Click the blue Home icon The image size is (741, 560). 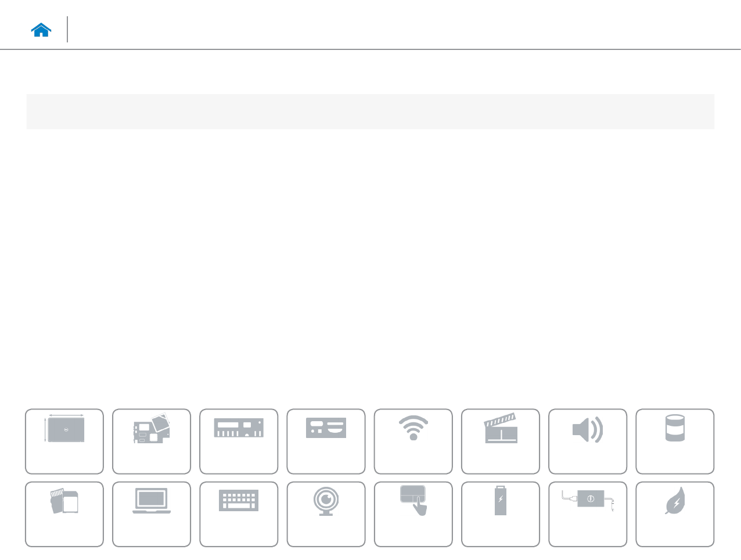click(x=41, y=30)
